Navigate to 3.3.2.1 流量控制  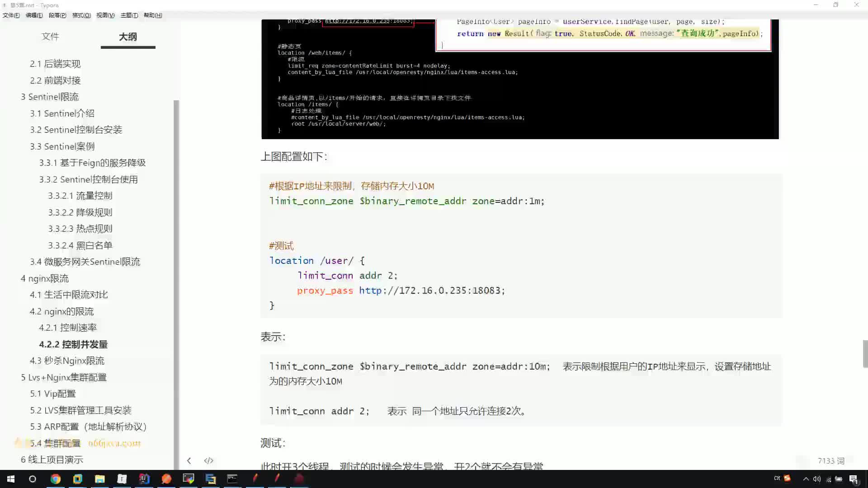coord(80,196)
